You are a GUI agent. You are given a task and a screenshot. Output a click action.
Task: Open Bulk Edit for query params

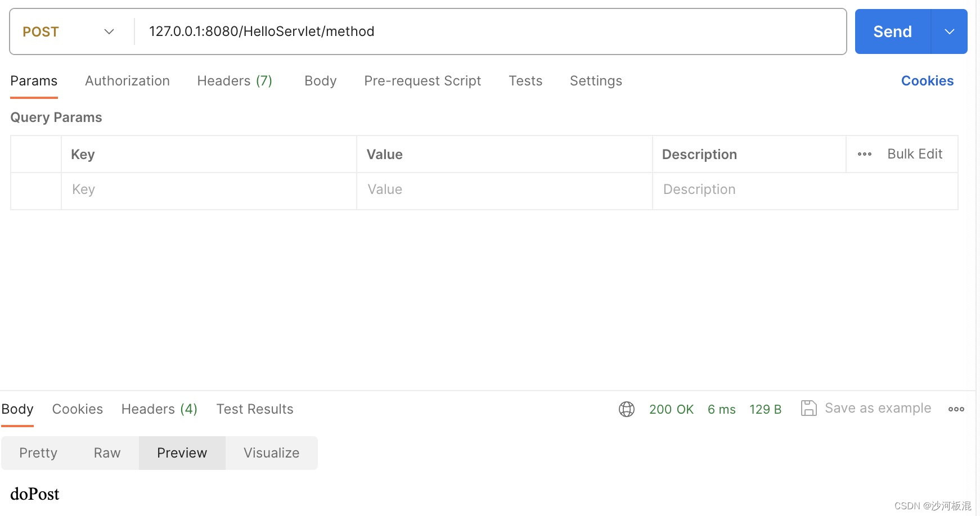tap(914, 153)
